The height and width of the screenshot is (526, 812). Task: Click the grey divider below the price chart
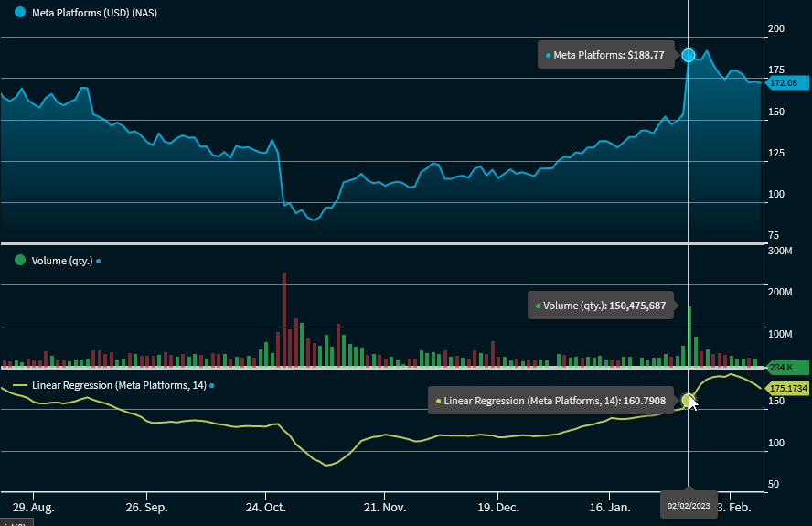[382, 243]
